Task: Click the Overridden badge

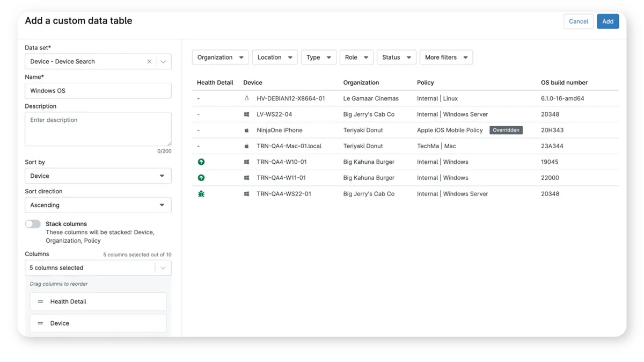Action: 506,130
